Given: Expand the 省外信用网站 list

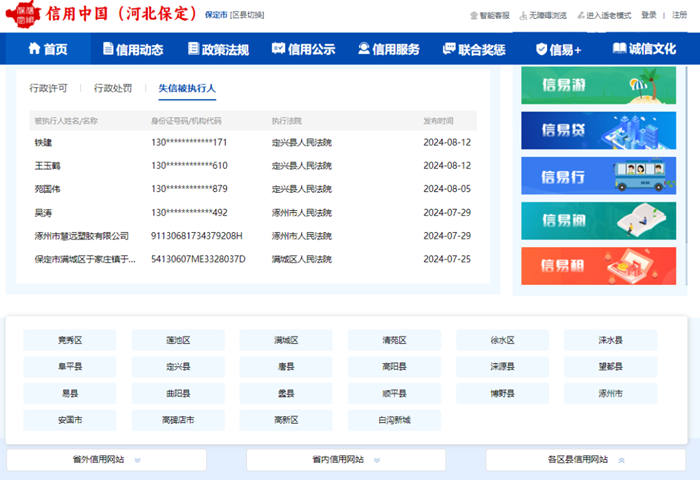Looking at the screenshot, I should (x=106, y=460).
